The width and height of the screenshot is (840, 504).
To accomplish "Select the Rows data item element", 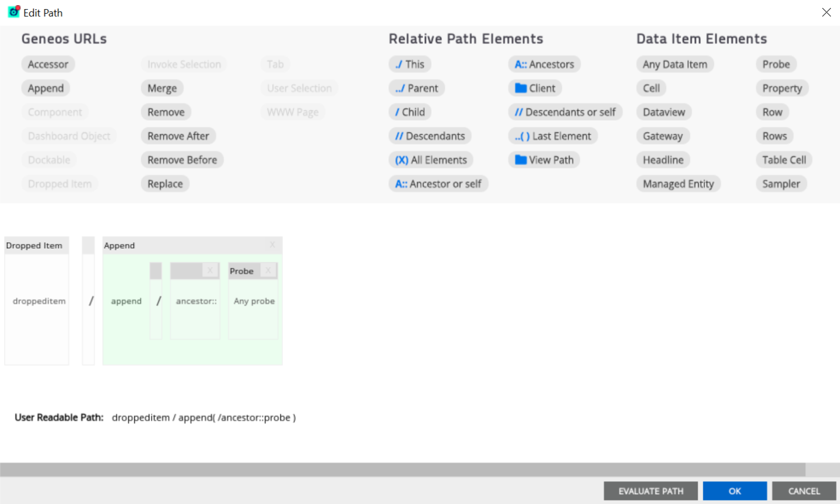I will click(774, 137).
